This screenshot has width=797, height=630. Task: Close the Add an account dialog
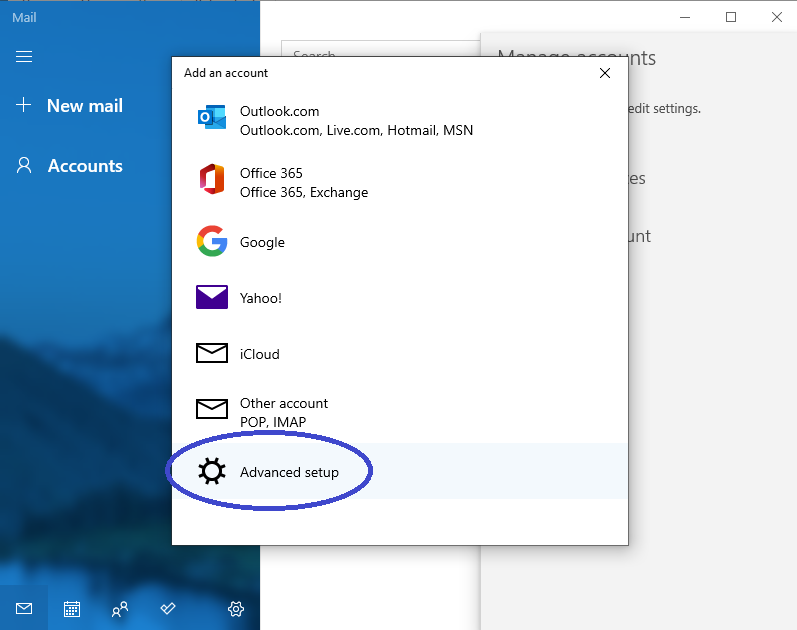[x=604, y=73]
